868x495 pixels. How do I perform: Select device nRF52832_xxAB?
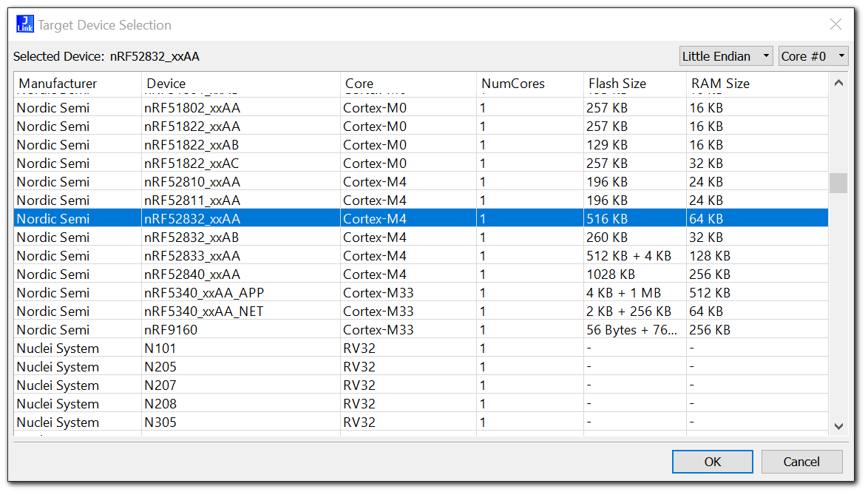(421, 237)
